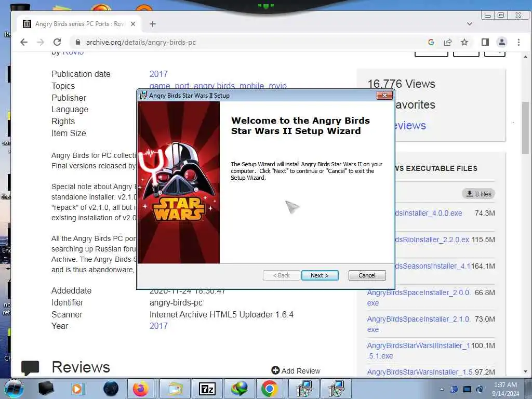
Task: Open the 2017 Year link
Action: coord(158,326)
